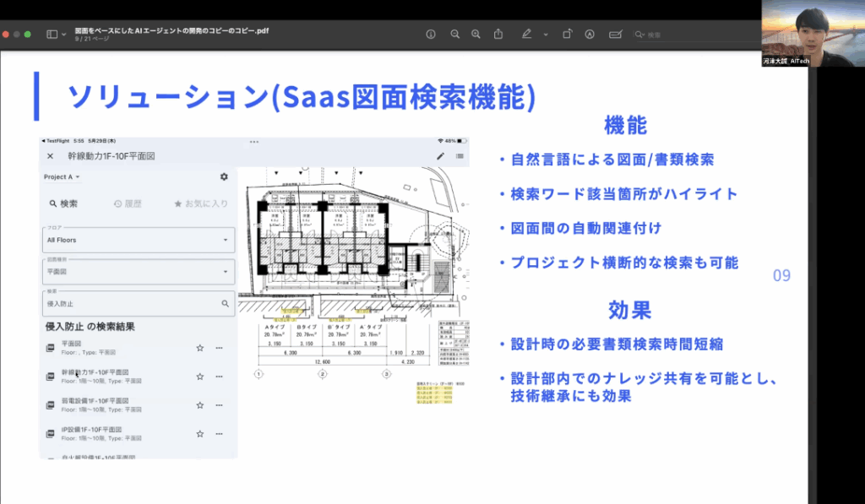Zoom in using the plus magnifier
The image size is (865, 504).
coord(476,34)
